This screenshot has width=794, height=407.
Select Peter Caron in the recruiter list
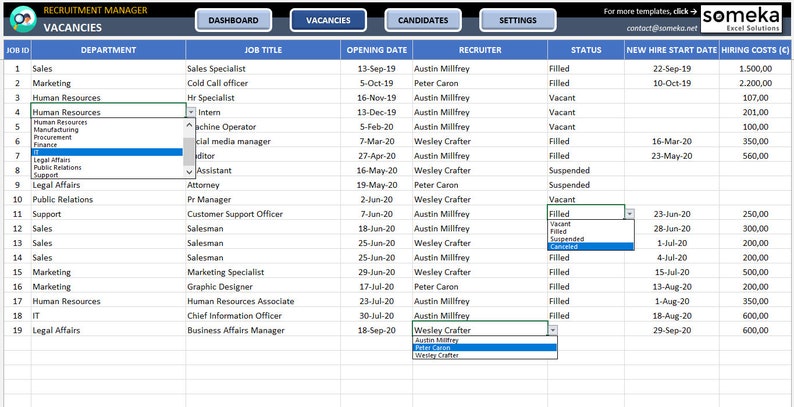[485, 348]
